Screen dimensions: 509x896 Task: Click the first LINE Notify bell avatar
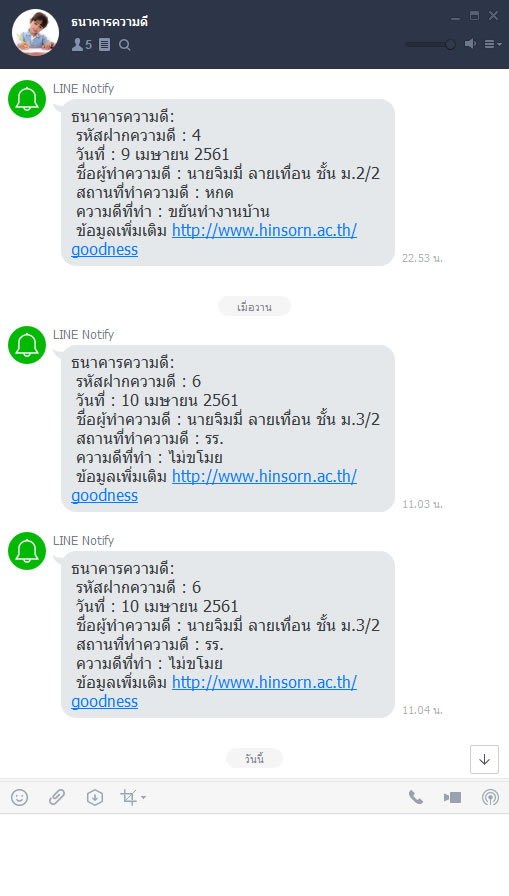[27, 99]
